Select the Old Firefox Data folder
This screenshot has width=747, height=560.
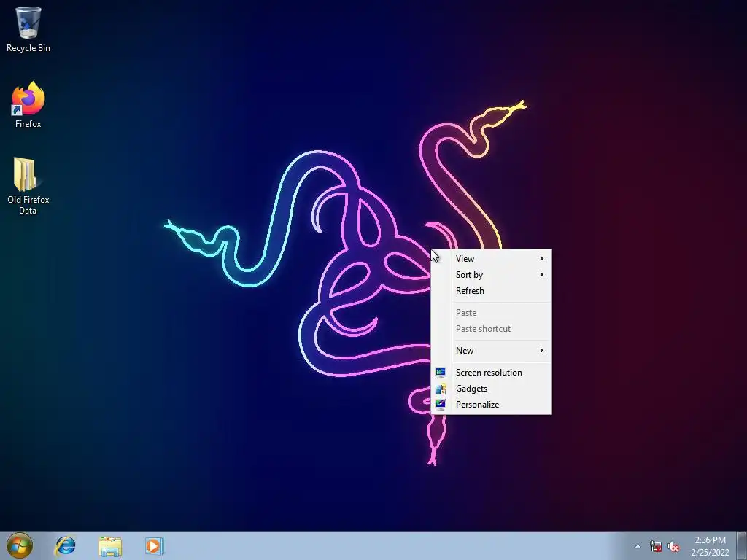(x=28, y=186)
